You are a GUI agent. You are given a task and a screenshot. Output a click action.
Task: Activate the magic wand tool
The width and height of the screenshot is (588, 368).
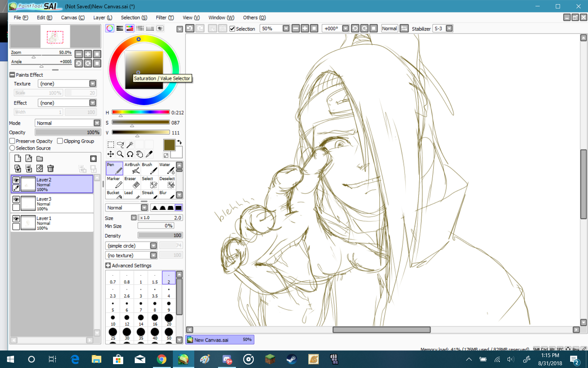coord(130,144)
